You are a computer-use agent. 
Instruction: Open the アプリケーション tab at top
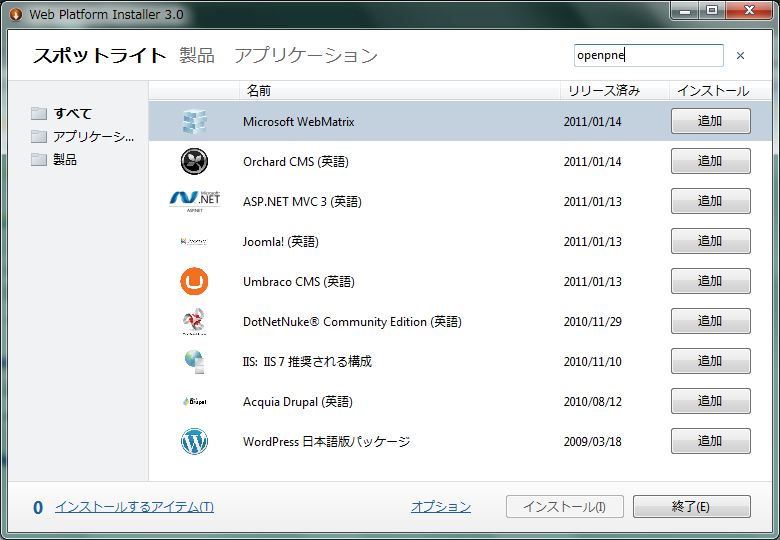tap(306, 56)
